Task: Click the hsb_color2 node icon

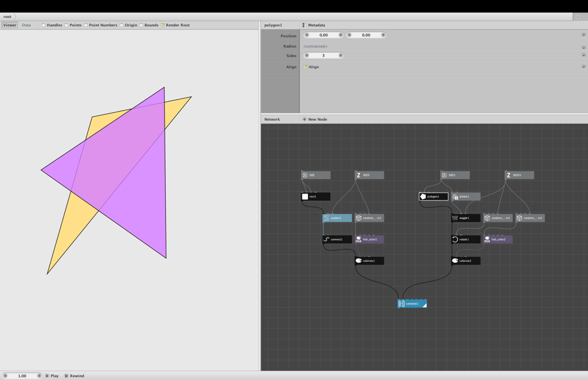Action: (x=487, y=239)
